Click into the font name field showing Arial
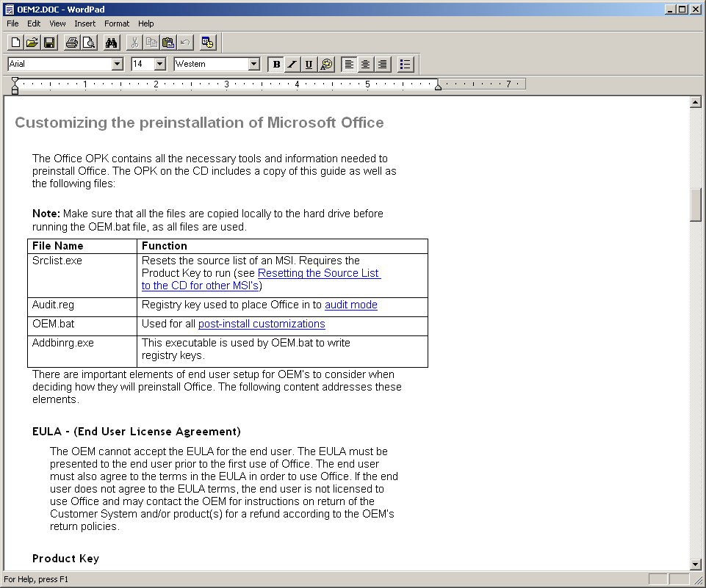Image resolution: width=706 pixels, height=588 pixels. (60, 64)
